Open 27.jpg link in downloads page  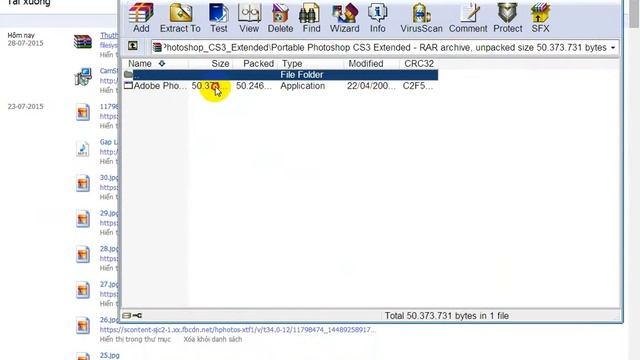(x=109, y=284)
